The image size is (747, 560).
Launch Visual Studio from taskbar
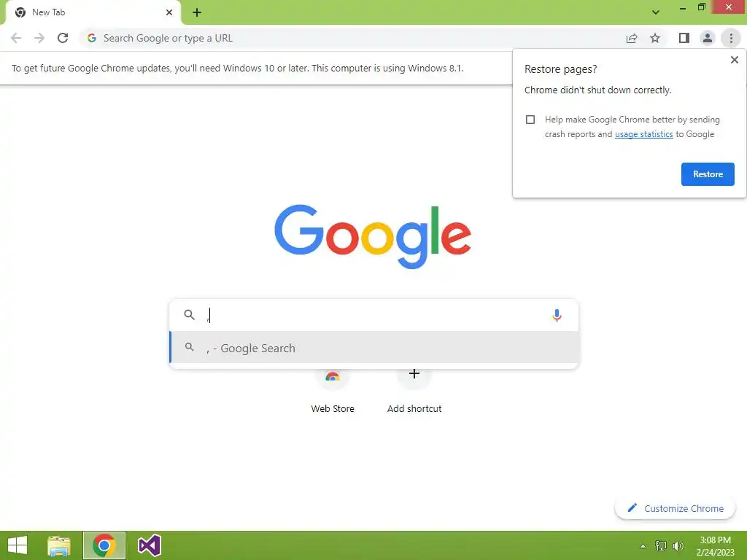coord(149,545)
